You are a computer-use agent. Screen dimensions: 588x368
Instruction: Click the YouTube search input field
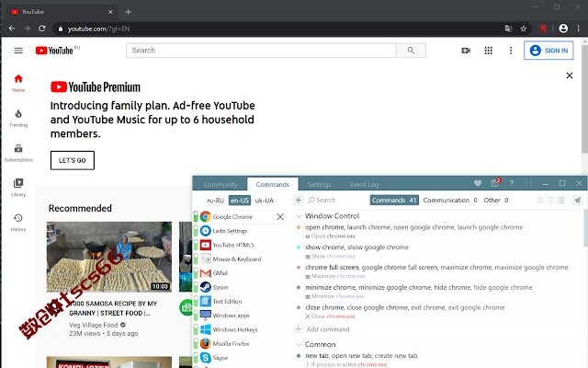tap(261, 51)
